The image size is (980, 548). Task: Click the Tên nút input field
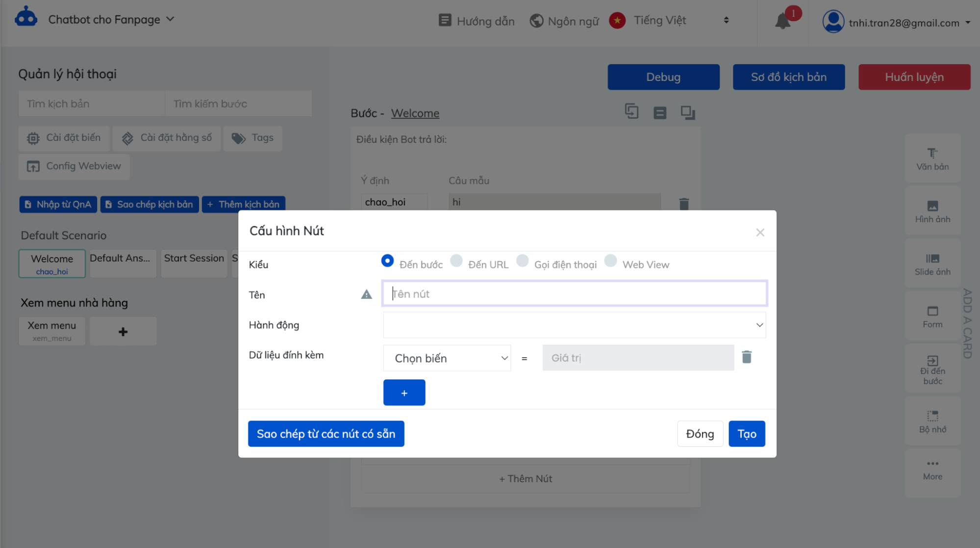[x=574, y=294]
